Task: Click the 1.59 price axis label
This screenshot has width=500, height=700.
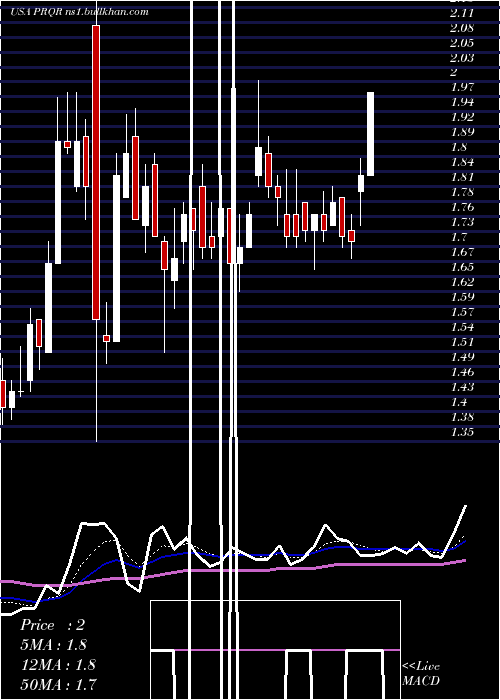Action: tap(462, 297)
